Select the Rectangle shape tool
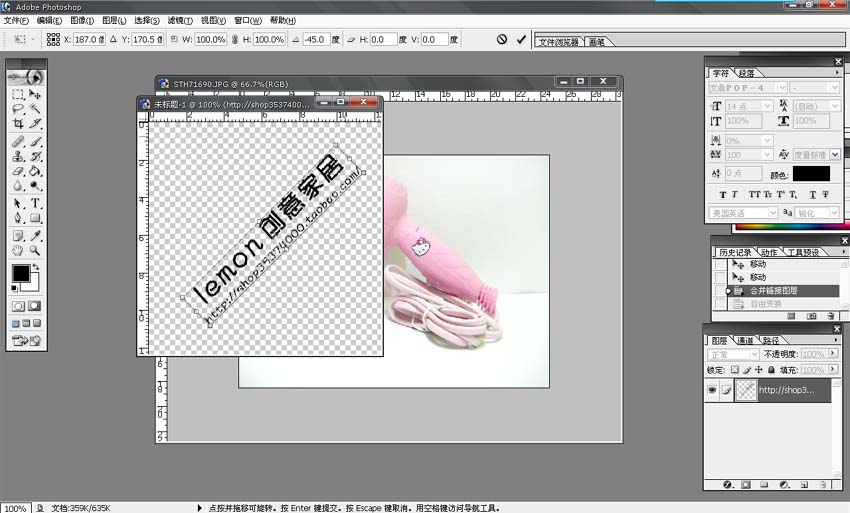The height and width of the screenshot is (513, 850). (35, 218)
